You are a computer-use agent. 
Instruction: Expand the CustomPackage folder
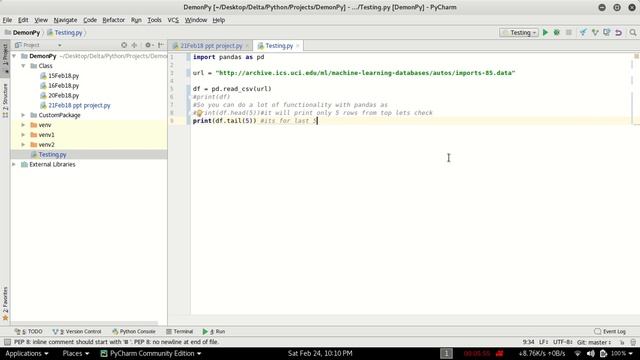[x=23, y=115]
